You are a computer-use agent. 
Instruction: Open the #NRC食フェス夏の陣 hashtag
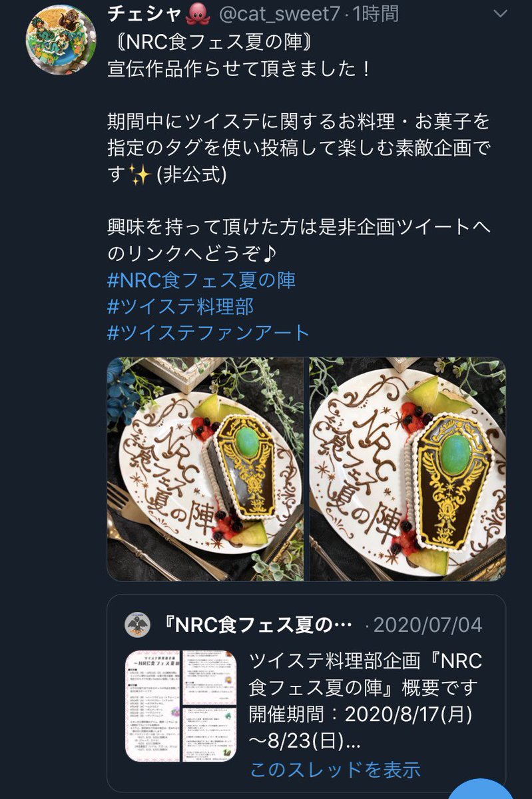pyautogui.click(x=202, y=280)
